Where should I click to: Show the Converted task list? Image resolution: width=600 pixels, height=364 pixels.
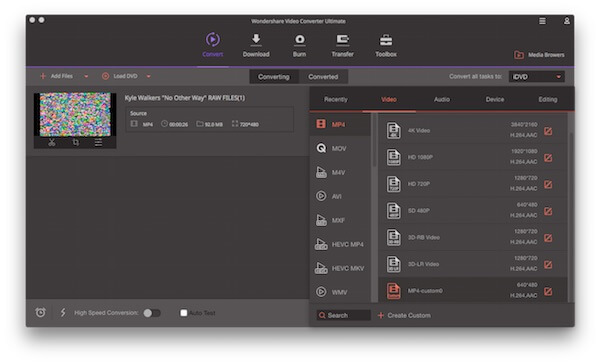(323, 77)
